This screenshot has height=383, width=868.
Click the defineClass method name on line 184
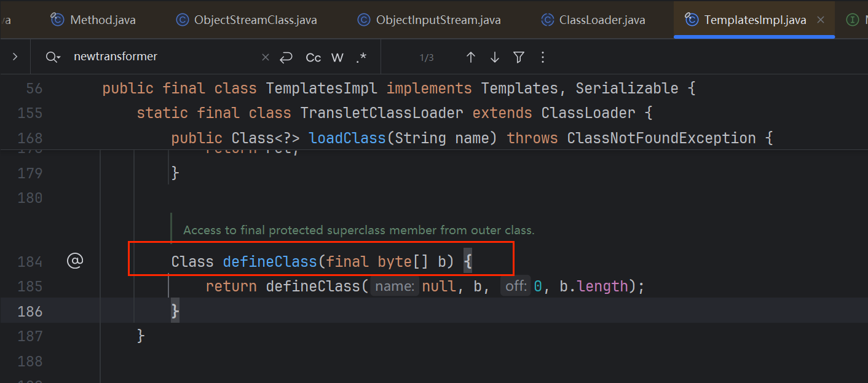269,261
